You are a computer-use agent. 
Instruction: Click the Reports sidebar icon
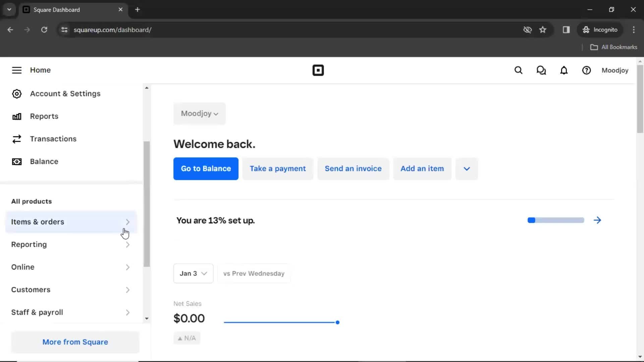click(x=17, y=116)
